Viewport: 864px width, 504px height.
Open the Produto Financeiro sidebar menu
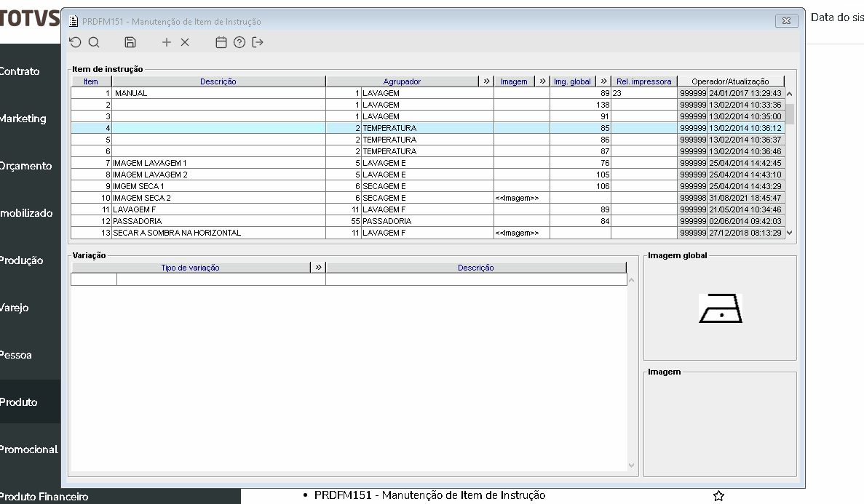pos(44,497)
